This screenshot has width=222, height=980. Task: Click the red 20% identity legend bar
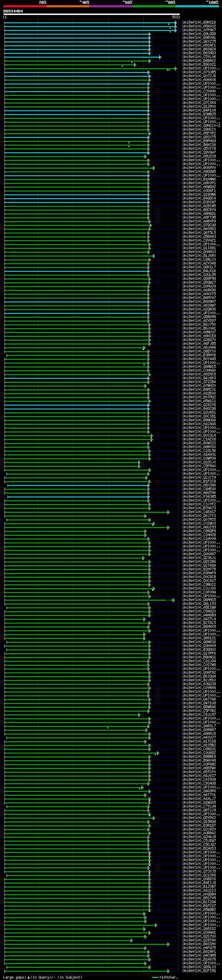pos(25,6)
